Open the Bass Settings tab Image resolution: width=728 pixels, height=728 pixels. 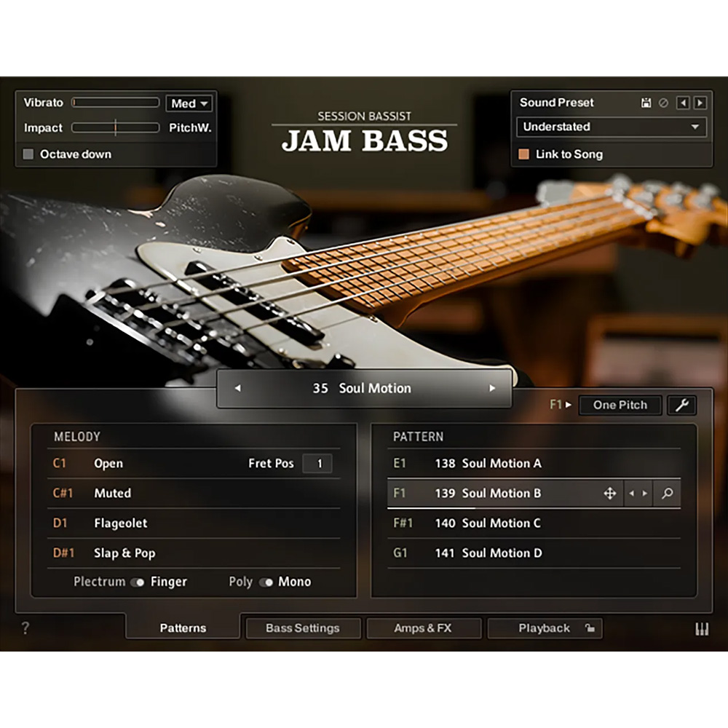pos(303,628)
